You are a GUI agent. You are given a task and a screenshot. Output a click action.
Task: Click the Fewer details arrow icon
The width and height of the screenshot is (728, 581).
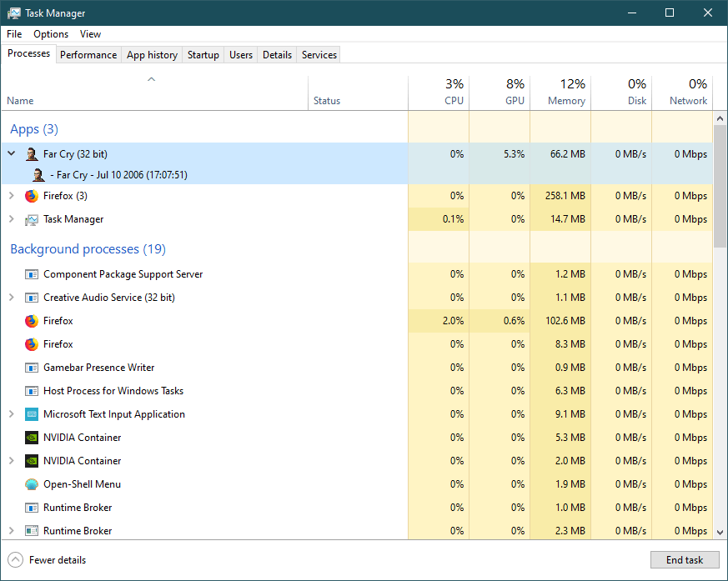point(15,559)
